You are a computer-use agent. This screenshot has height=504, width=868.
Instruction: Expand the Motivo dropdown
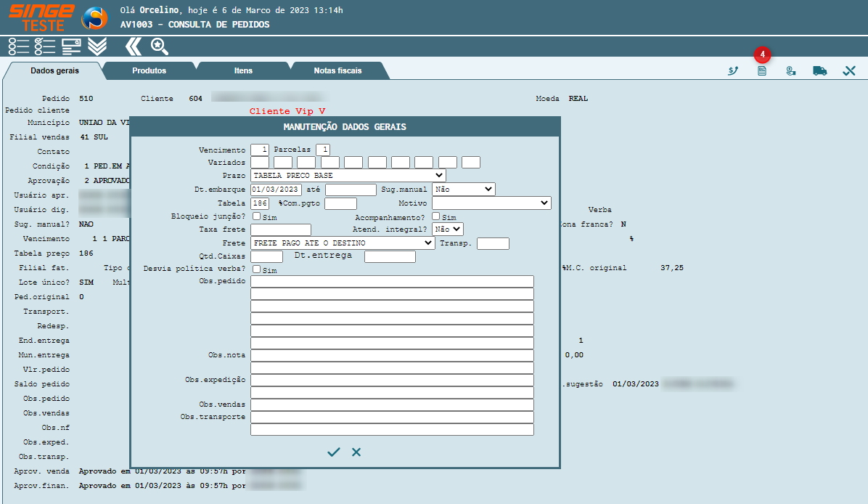pos(491,203)
